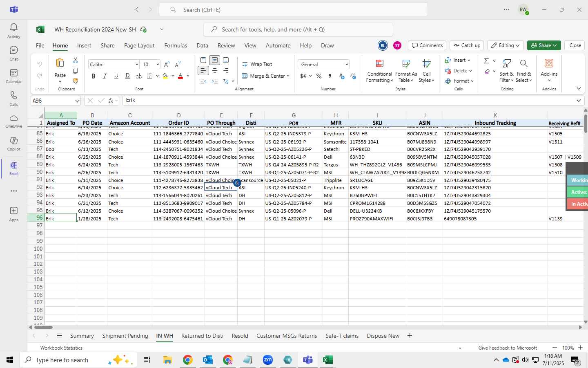Click the Catch up button
The height and width of the screenshot is (368, 588).
(467, 45)
